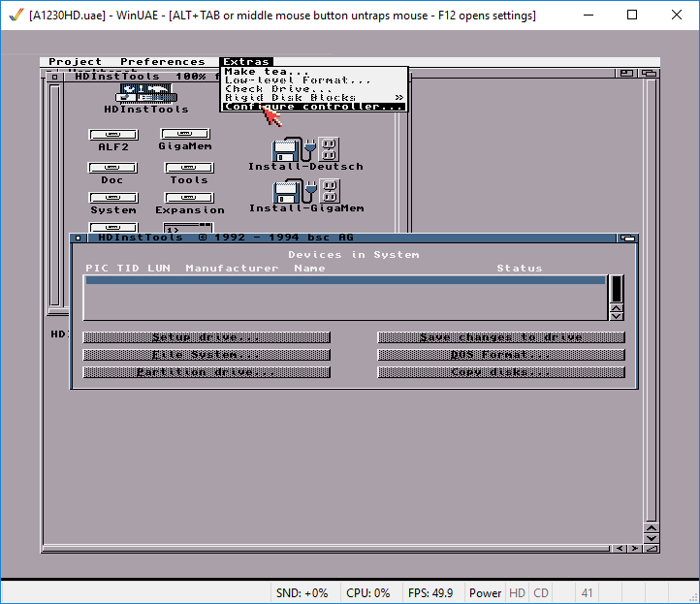Click Workbench window horizontal scrollbar
Screen dimensions: 700x604
click(x=327, y=548)
